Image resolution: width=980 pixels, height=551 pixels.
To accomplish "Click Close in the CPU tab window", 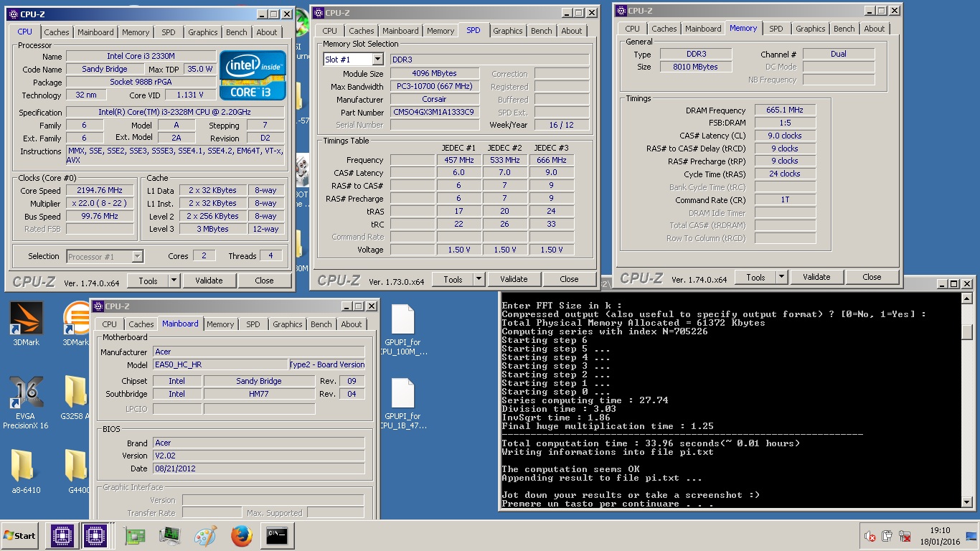I will 264,281.
